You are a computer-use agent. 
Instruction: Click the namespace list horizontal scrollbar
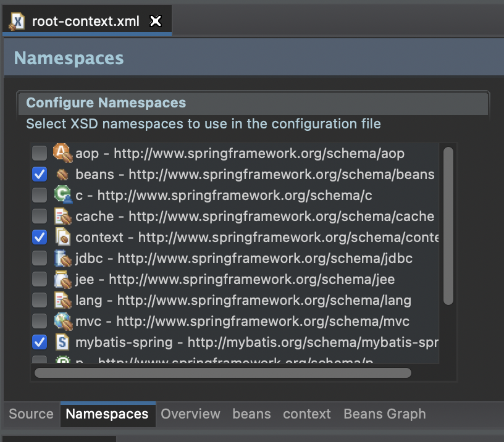tap(223, 373)
